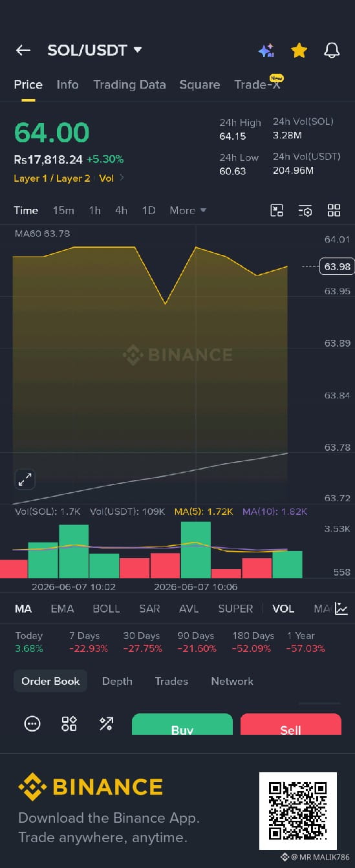The width and height of the screenshot is (355, 868).
Task: Select the VOL sub-indicator
Action: click(283, 609)
